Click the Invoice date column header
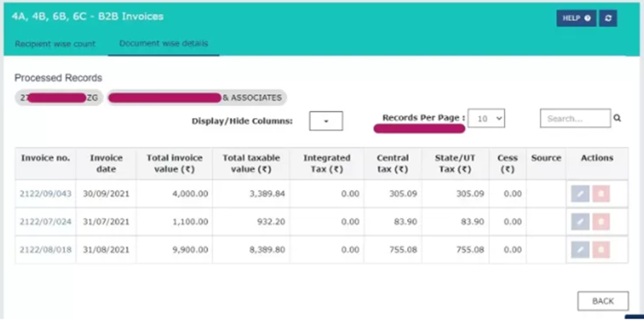The height and width of the screenshot is (322, 644). coord(106,164)
